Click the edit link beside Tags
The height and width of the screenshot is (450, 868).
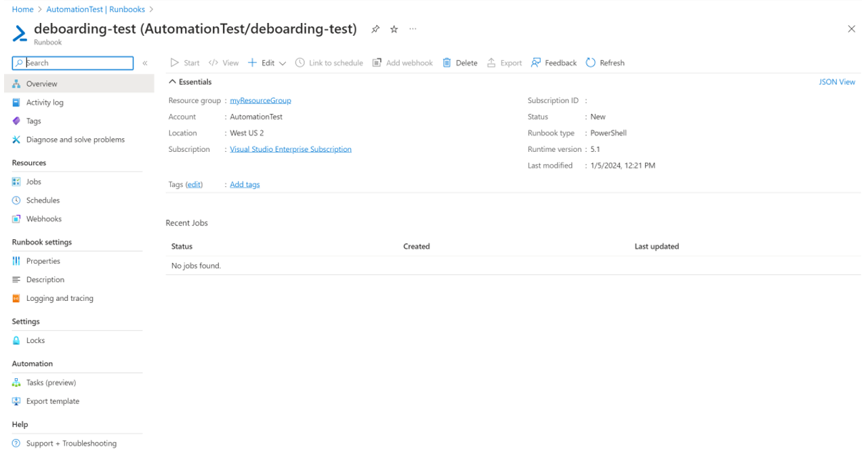194,184
